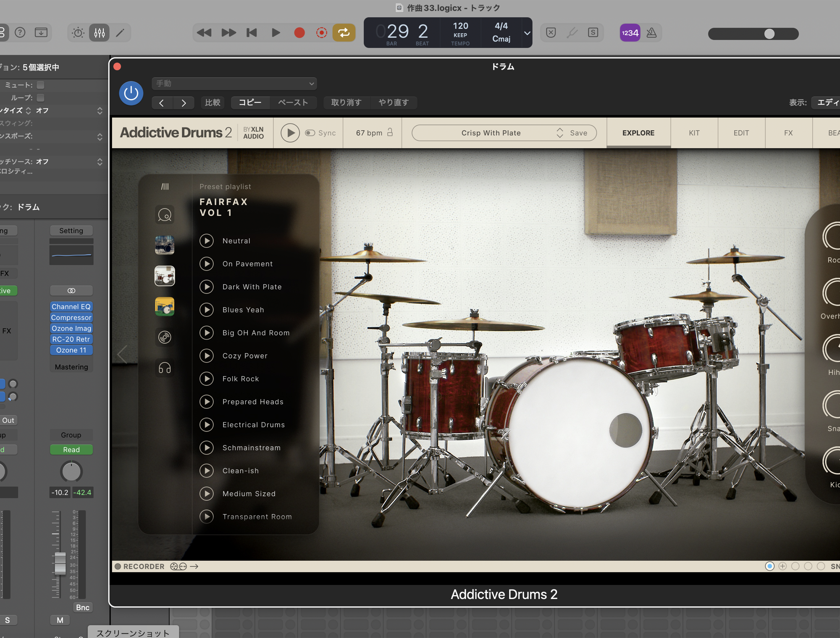840x638 pixels.
Task: Click the コピー copy button
Action: point(250,103)
